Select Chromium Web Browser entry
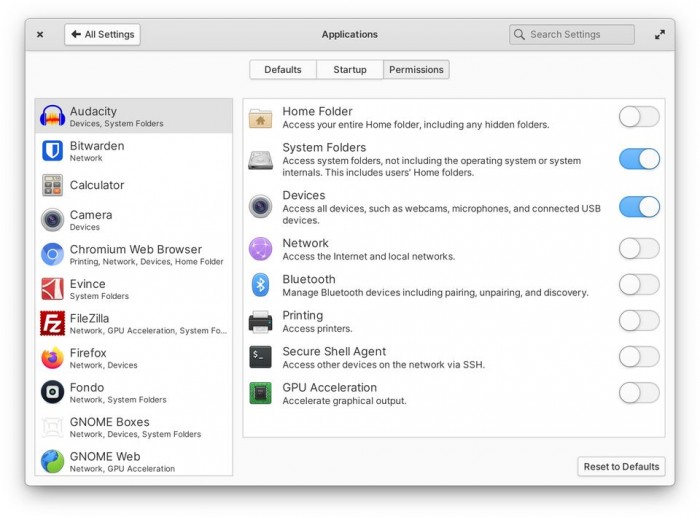This screenshot has height=517, width=700. (x=133, y=255)
